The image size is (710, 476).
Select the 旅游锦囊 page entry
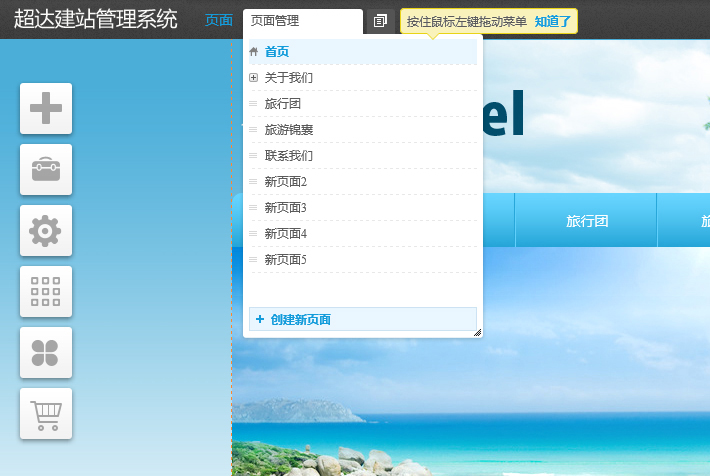pyautogui.click(x=363, y=130)
